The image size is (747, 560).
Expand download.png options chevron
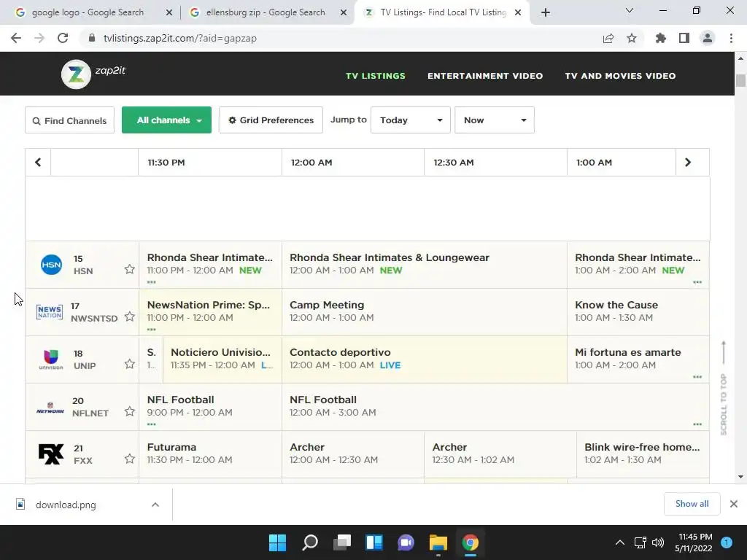155,505
